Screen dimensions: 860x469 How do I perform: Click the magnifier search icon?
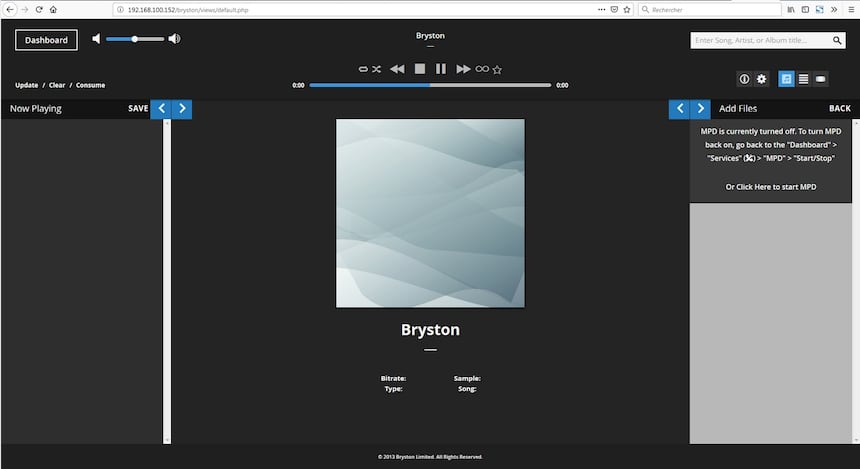coord(837,40)
